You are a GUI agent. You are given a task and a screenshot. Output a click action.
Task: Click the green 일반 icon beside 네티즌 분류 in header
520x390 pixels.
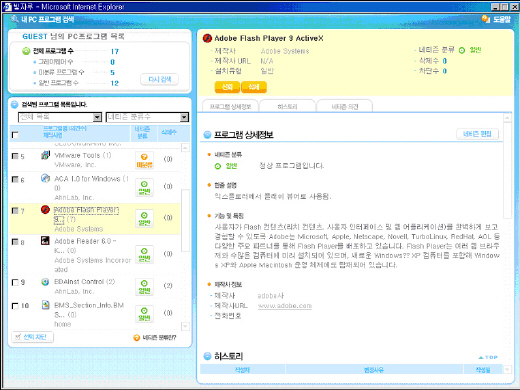pos(462,50)
